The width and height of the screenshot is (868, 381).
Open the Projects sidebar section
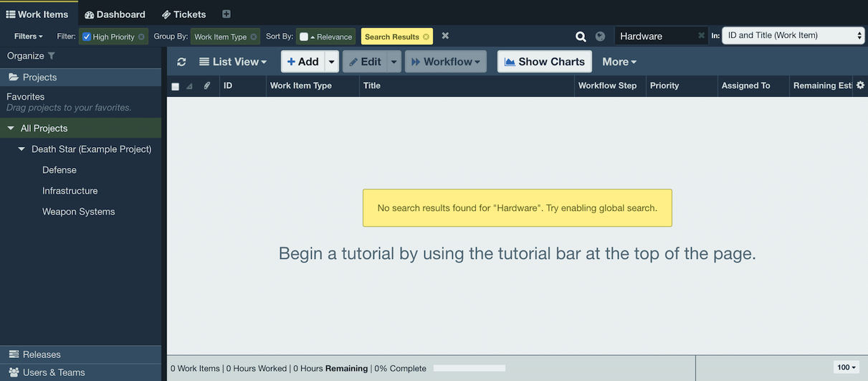coord(80,77)
